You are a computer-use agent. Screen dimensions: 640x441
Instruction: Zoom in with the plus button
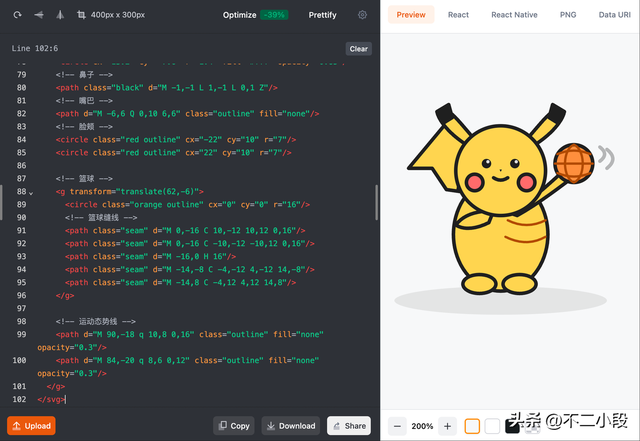pyautogui.click(x=447, y=426)
